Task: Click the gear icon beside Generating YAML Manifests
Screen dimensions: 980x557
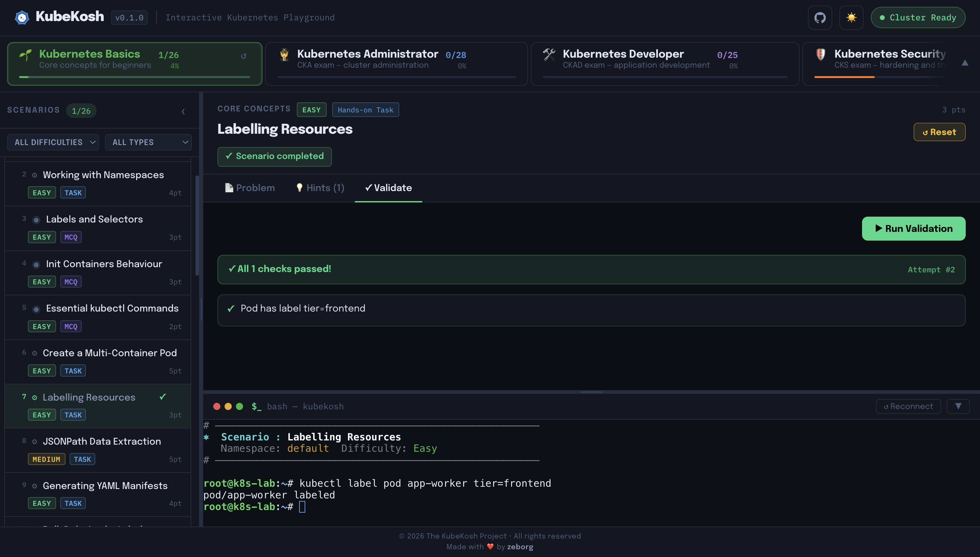Action: (34, 486)
